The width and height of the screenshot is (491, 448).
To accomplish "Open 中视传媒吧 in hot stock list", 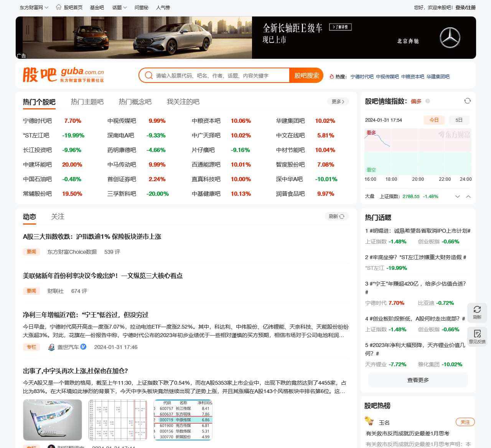I will (x=122, y=121).
